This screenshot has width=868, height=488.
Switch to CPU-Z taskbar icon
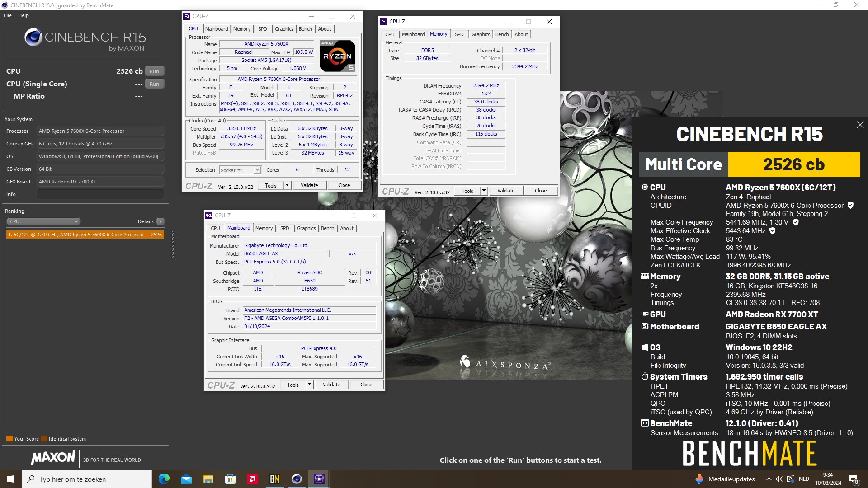click(x=319, y=479)
